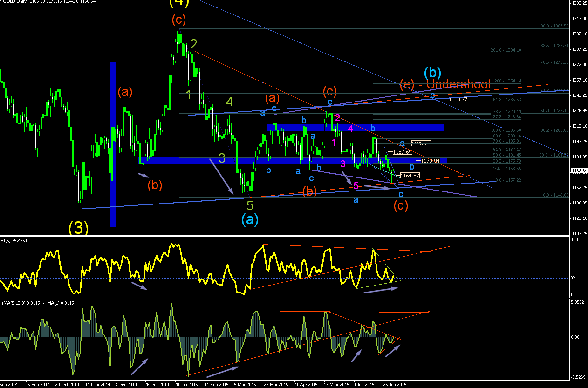The width and height of the screenshot is (588, 388).
Task: Click 1257.10 on the price axis
Action: click(579, 80)
